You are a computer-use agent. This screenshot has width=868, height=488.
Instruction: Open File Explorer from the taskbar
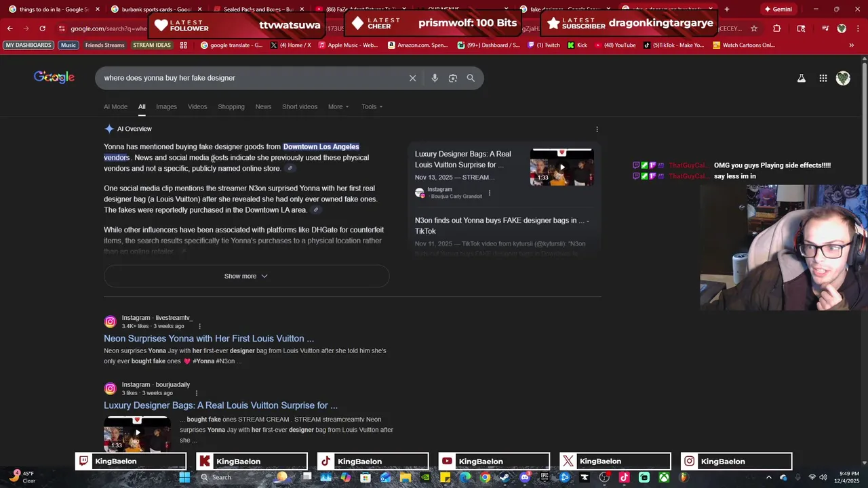pos(406,477)
